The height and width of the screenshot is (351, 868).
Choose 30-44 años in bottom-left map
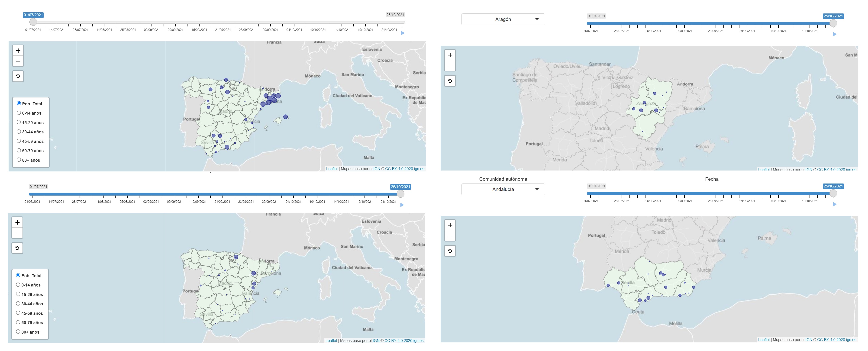[x=18, y=303]
